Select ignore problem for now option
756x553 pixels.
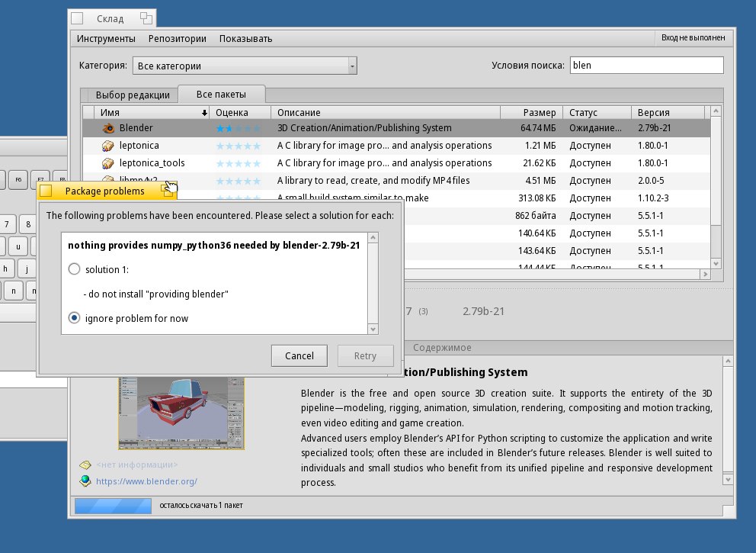tap(74, 318)
